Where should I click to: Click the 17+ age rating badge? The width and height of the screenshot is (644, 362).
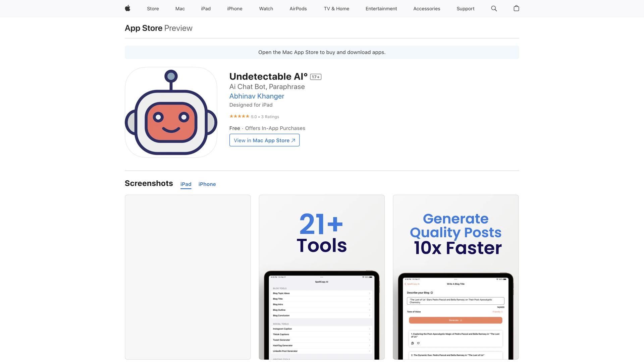point(316,77)
